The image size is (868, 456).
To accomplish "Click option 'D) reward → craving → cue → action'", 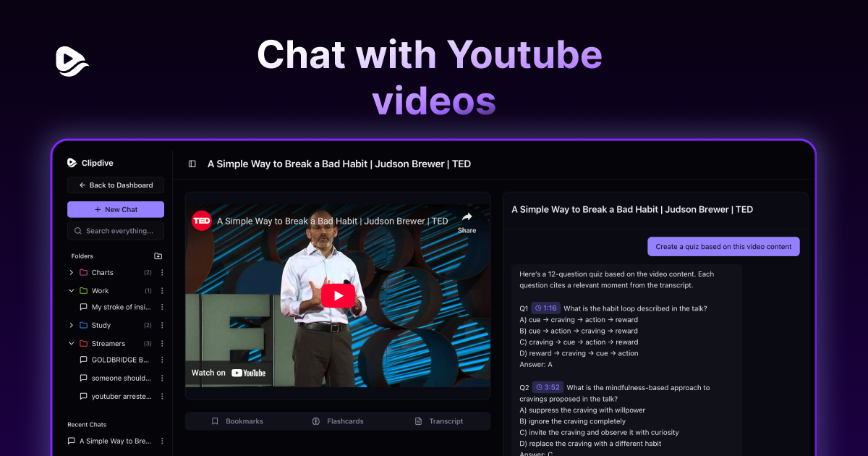I will (x=579, y=353).
